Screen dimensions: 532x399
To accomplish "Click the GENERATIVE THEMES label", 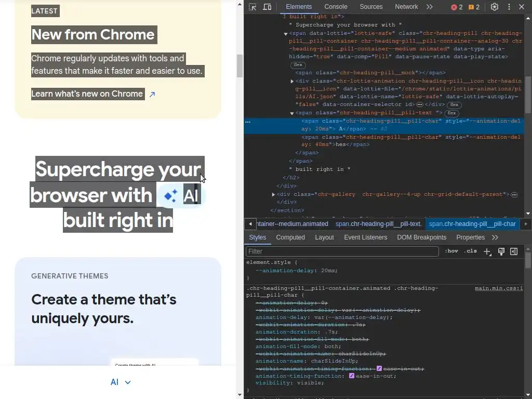I will (70, 276).
